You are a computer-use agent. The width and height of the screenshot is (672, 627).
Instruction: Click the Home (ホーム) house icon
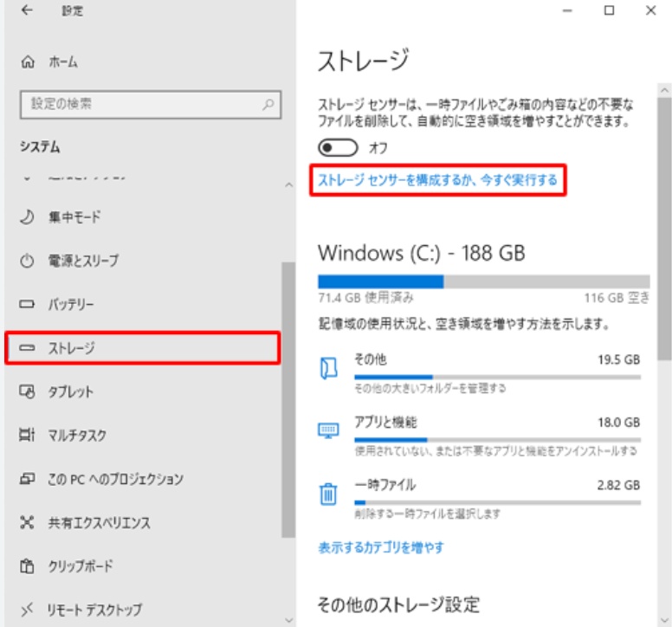(28, 62)
